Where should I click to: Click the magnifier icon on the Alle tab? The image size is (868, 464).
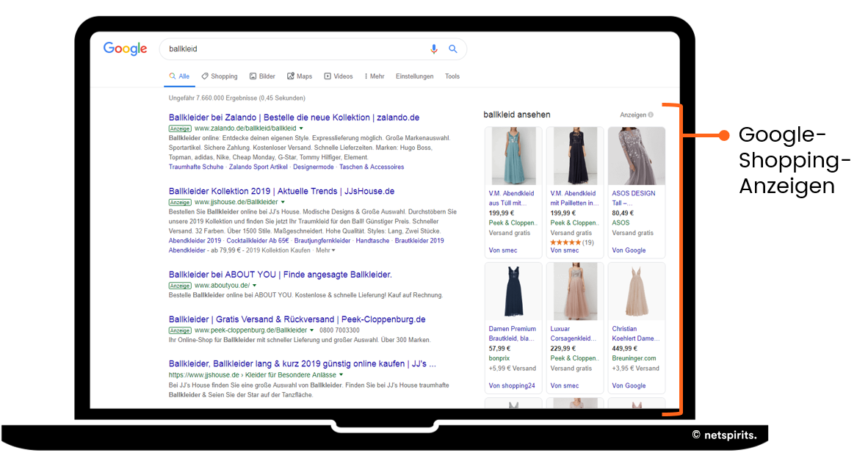pyautogui.click(x=172, y=76)
